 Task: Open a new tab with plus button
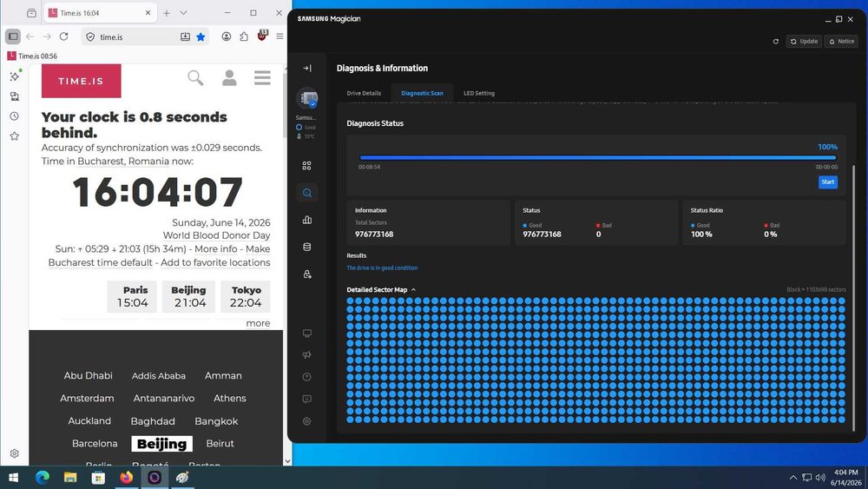(x=166, y=13)
